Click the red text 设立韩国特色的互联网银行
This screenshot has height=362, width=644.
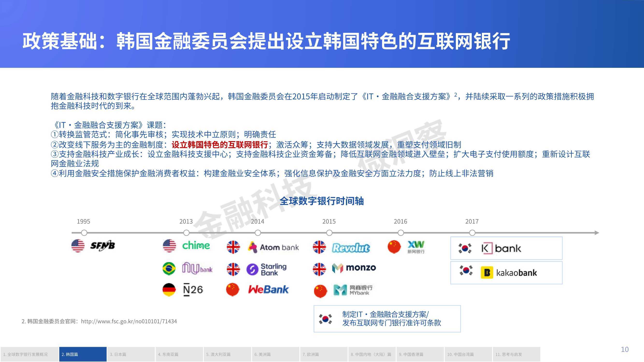pyautogui.click(x=220, y=145)
